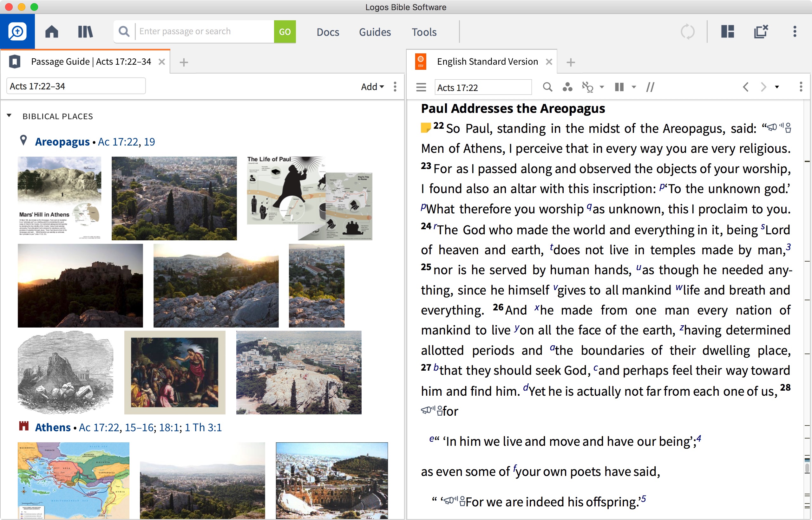
Task: Open the Areopagus place link
Action: click(x=62, y=142)
